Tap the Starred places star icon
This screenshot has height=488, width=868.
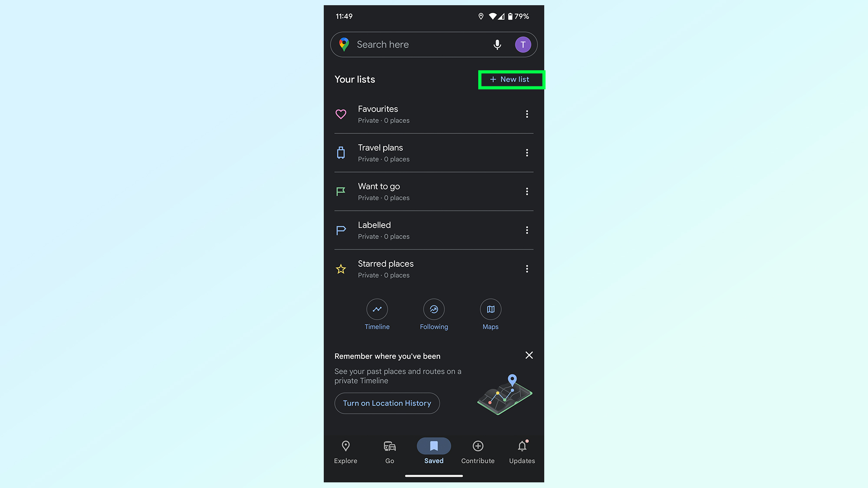[x=341, y=269]
